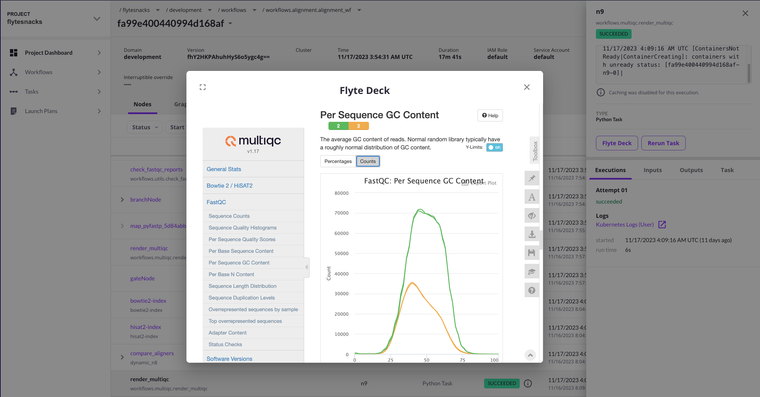Click the Launch Plans sidebar icon
The image size is (760, 397).
[14, 111]
